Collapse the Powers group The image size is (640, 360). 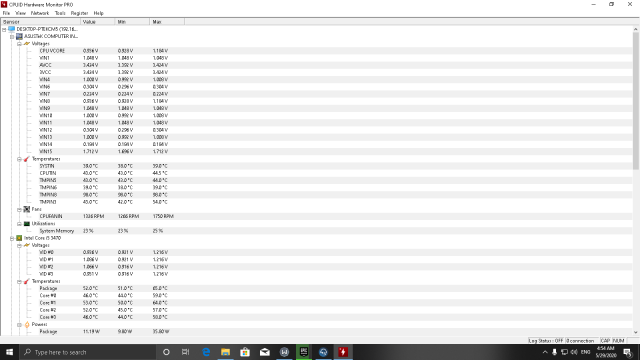19,325
